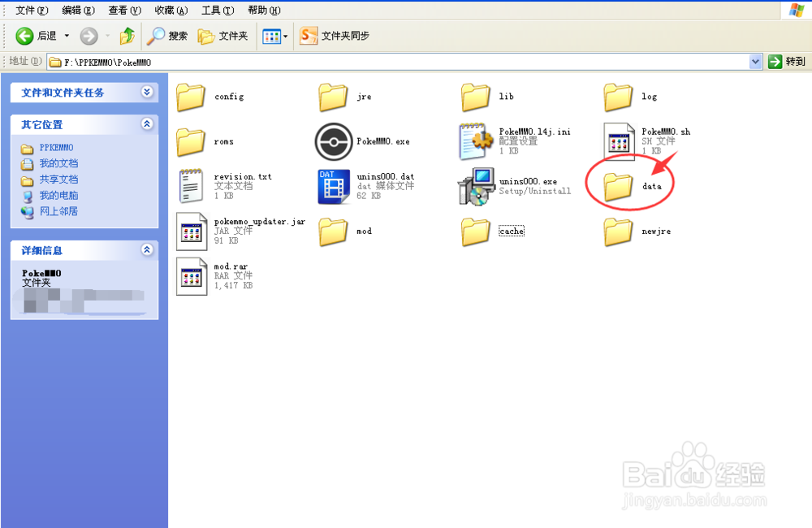Click the roms folder name label
The height and width of the screenshot is (528, 812).
(224, 142)
